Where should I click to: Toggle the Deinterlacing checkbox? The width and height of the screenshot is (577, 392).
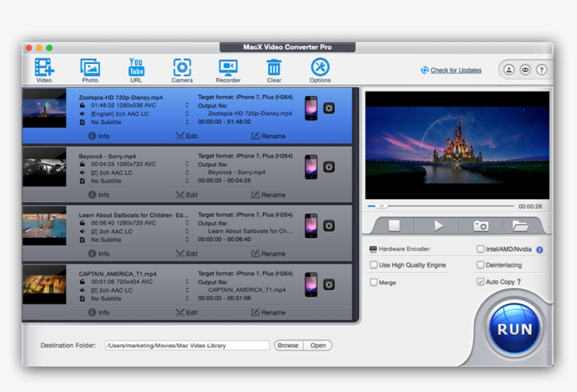click(480, 265)
